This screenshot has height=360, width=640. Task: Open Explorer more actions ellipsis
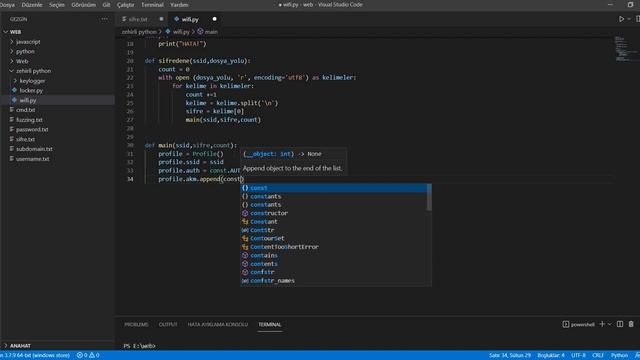(105, 19)
